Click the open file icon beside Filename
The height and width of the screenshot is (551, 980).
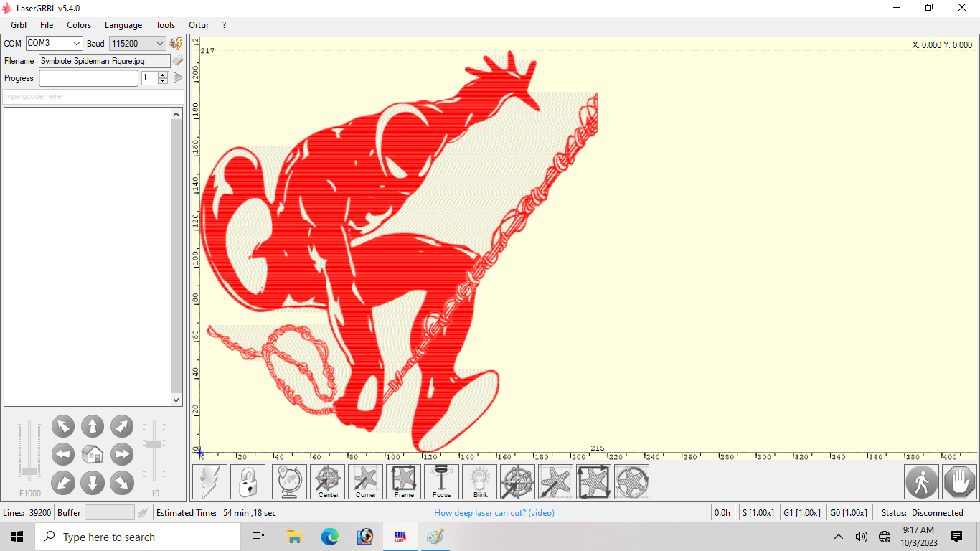(x=178, y=61)
